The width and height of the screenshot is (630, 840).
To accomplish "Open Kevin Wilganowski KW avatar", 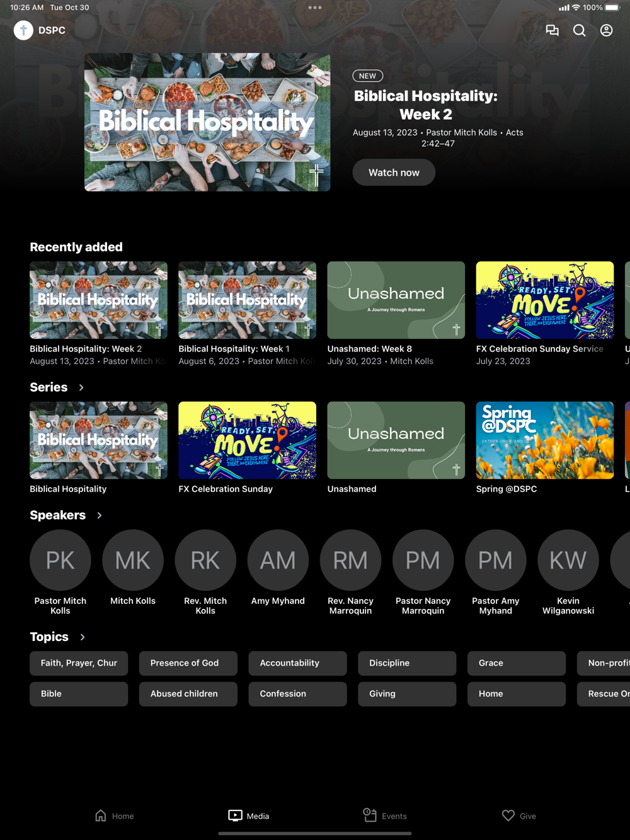I will pos(568,560).
